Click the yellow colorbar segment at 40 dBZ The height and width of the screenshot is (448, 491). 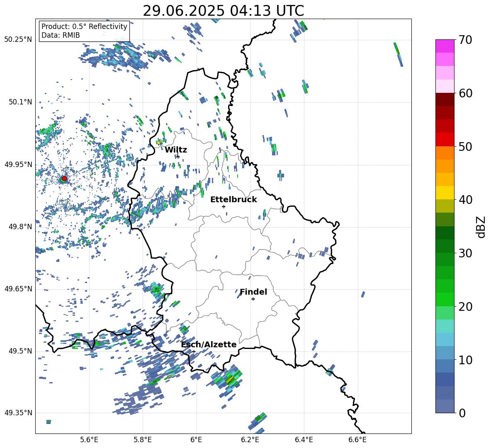coord(445,193)
